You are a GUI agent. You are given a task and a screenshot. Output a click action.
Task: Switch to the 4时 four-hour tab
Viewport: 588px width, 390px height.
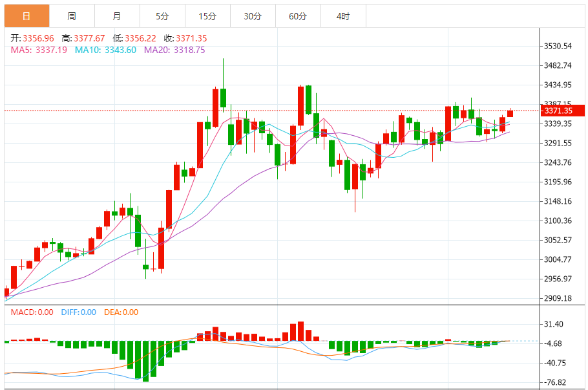(x=343, y=16)
